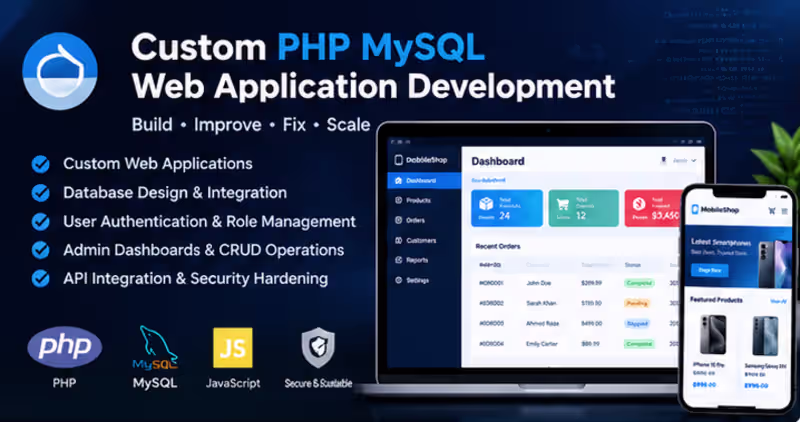Image resolution: width=800 pixels, height=422 pixels.
Task: Click the Products sidebar icon
Action: 398,201
